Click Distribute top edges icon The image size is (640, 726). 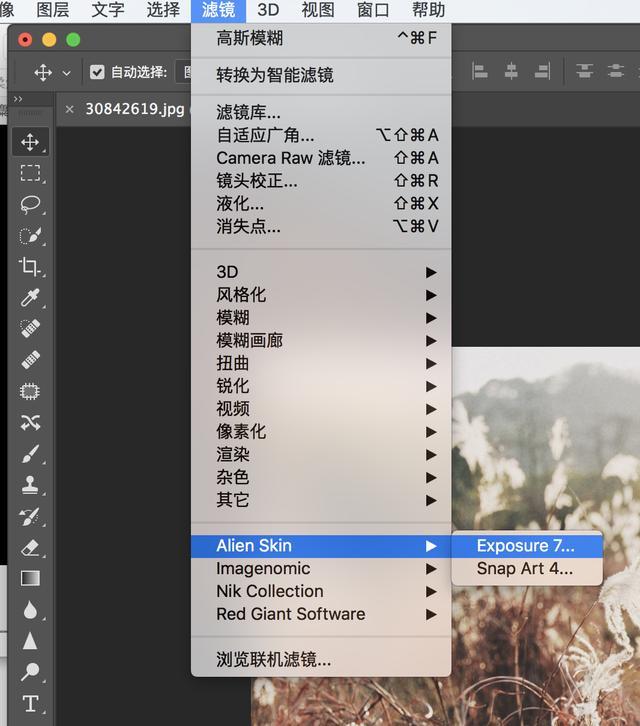[x=584, y=72]
